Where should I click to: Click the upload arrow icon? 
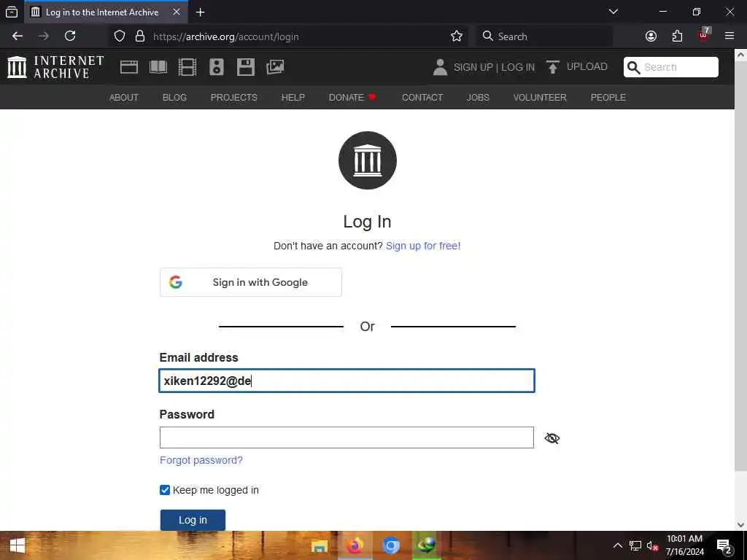click(553, 67)
